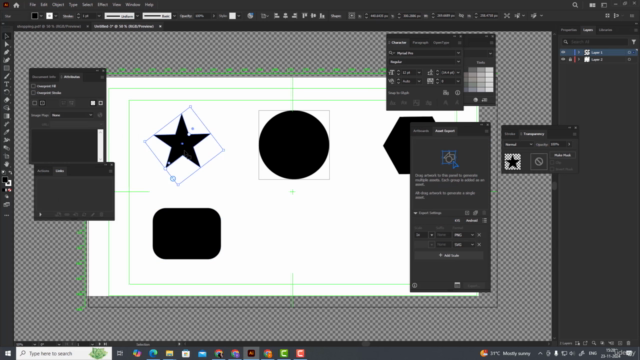The width and height of the screenshot is (640, 360).
Task: Select the Eyedropper tool
Action: [x=7, y=132]
